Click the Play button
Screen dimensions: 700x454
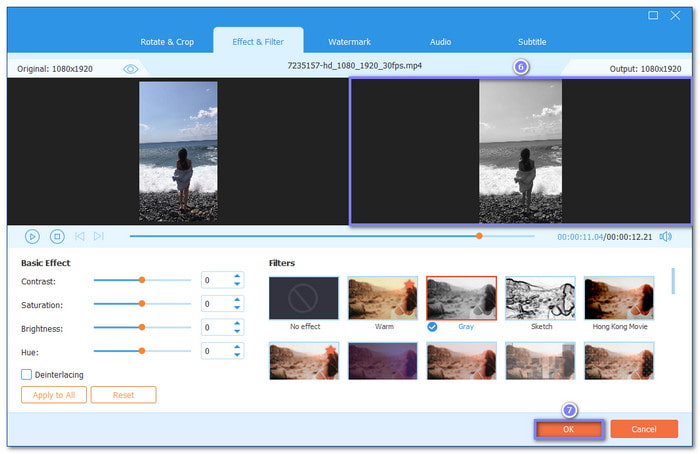[x=32, y=236]
